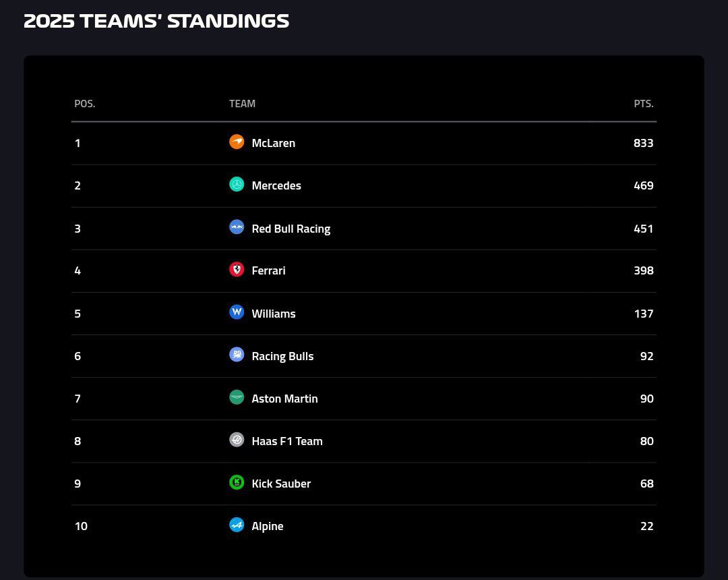728x580 pixels.
Task: Click McLaren's 833 points value
Action: click(x=644, y=143)
